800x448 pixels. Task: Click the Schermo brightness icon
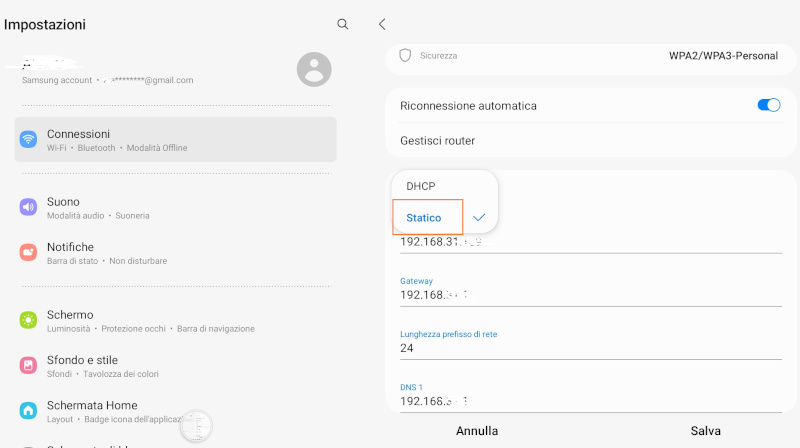pyautogui.click(x=28, y=320)
